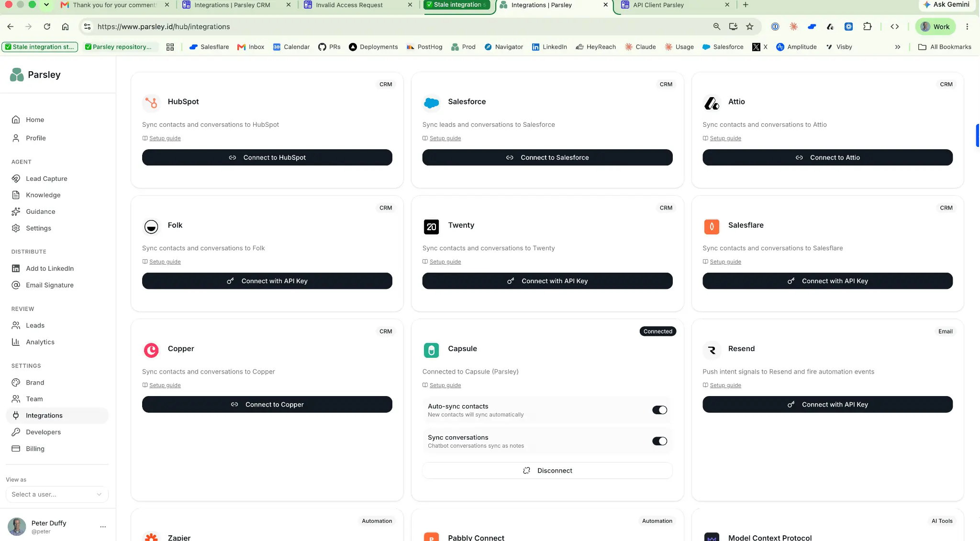Click the Peter Duffy profile avatar

17,527
